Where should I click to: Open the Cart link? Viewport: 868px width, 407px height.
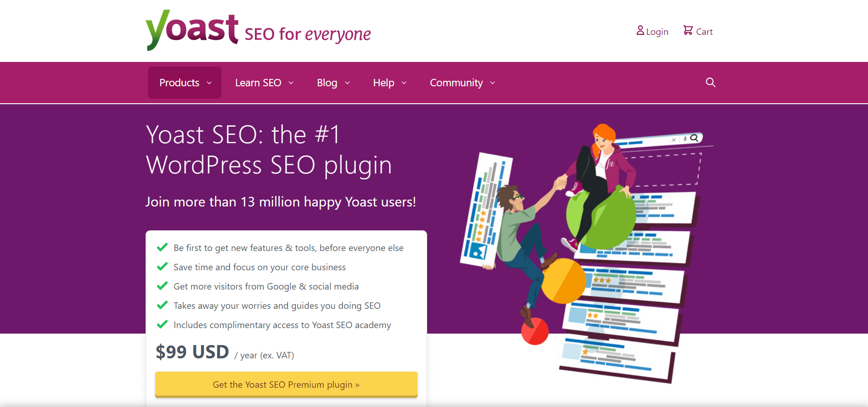pyautogui.click(x=698, y=31)
